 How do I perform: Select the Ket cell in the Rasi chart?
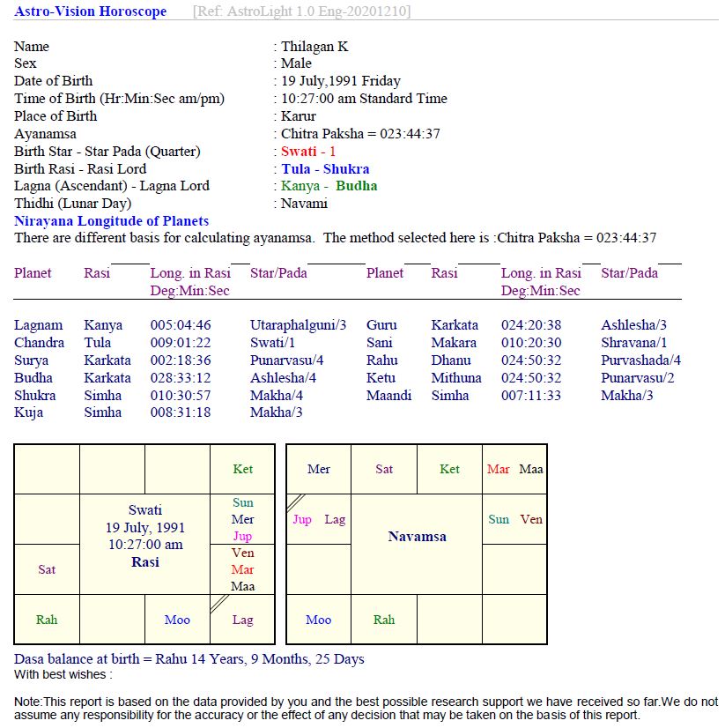click(x=242, y=470)
